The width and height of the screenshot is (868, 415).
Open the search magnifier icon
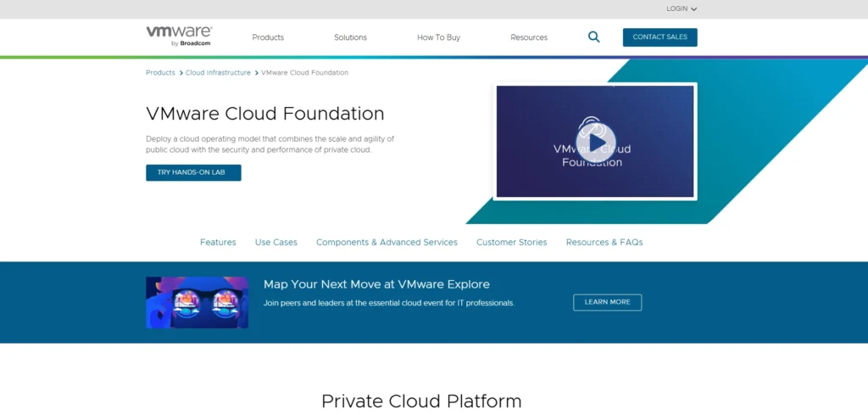coord(593,37)
